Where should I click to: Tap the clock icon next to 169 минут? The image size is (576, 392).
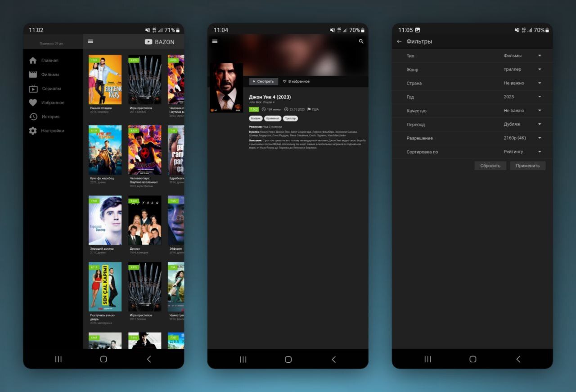[264, 109]
